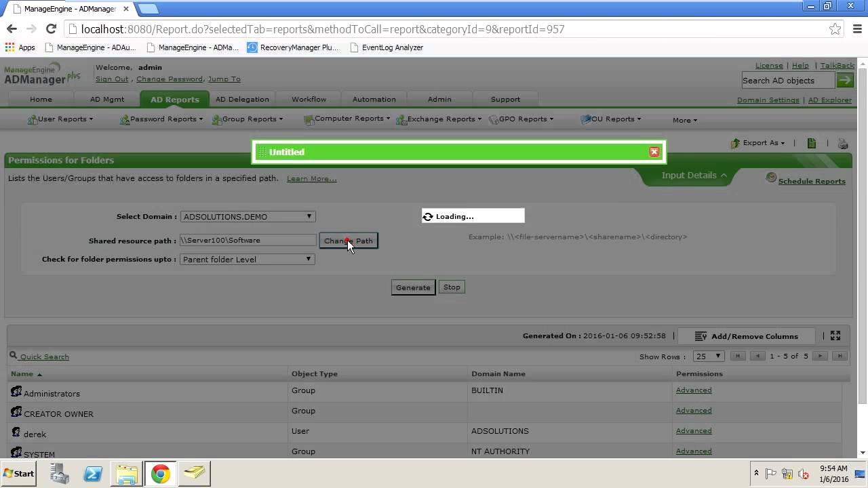The height and width of the screenshot is (488, 868).
Task: Open Windows Explorer from taskbar
Action: 127,474
